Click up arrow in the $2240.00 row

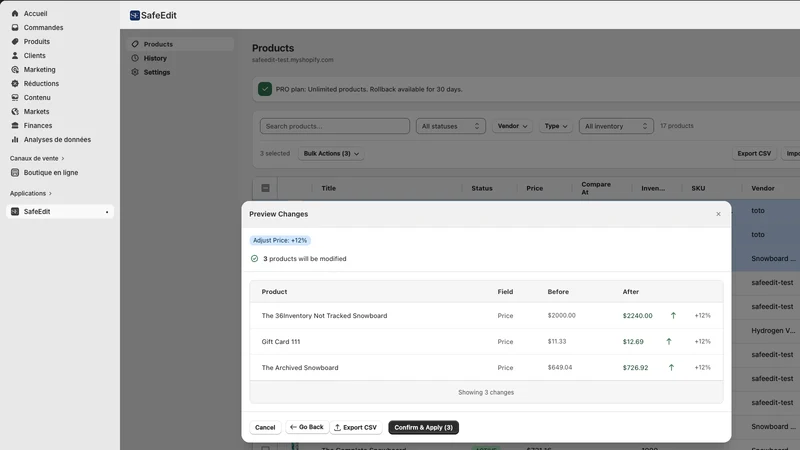[673, 315]
